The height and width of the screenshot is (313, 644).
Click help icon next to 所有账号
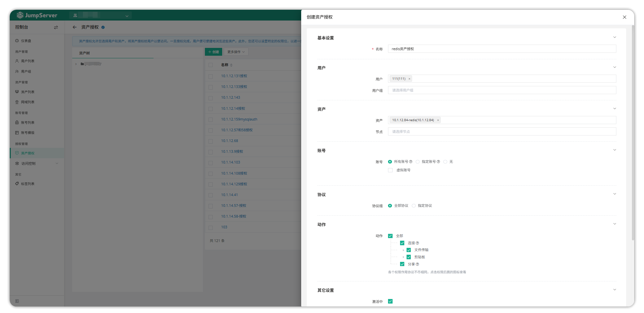click(411, 162)
